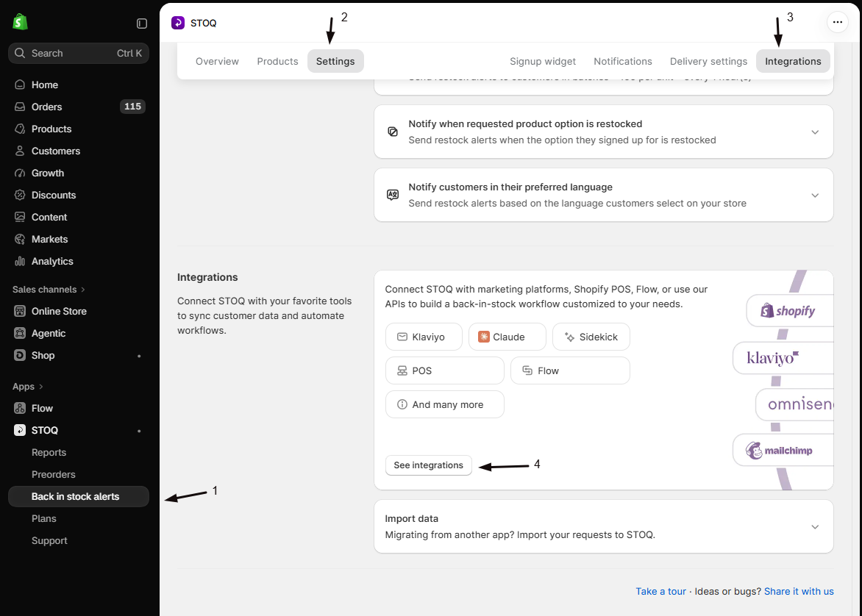The width and height of the screenshot is (862, 616).
Task: Click the See integrations button
Action: pos(428,465)
